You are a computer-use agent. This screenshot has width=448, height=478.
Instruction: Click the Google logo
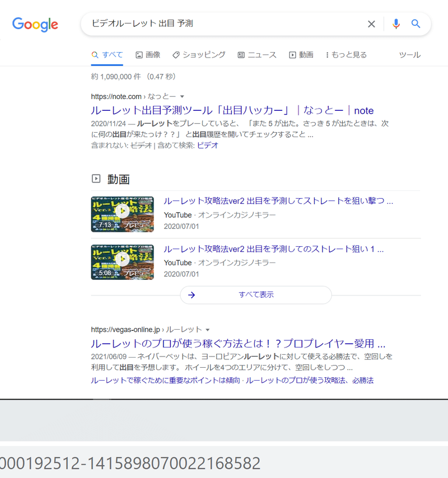pos(35,24)
